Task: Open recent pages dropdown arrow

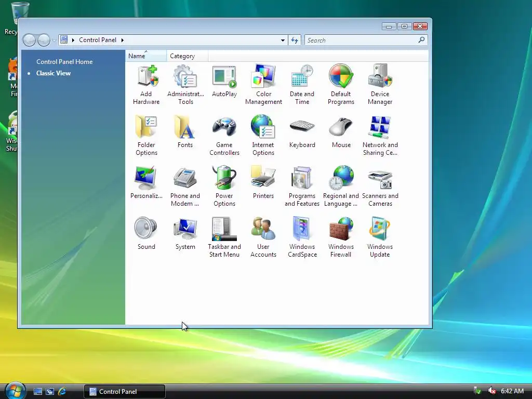Action: point(54,41)
